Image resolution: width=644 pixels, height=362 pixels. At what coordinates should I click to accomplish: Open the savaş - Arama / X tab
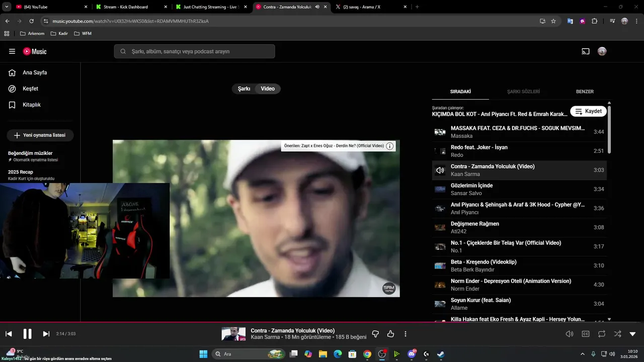point(371,7)
